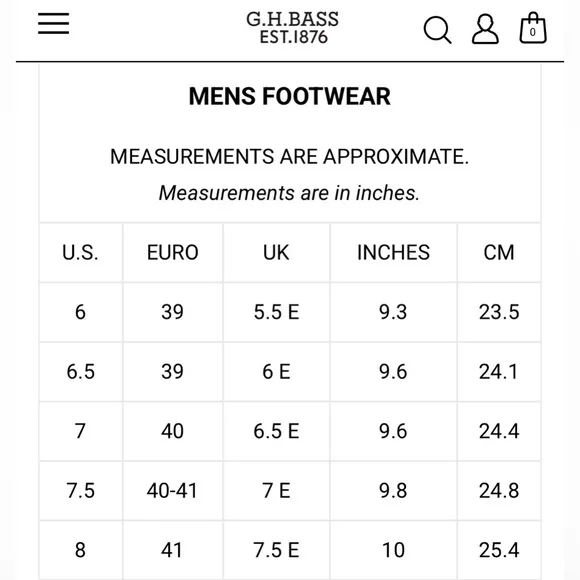
Task: Click the EURO column header
Action: coord(173,253)
